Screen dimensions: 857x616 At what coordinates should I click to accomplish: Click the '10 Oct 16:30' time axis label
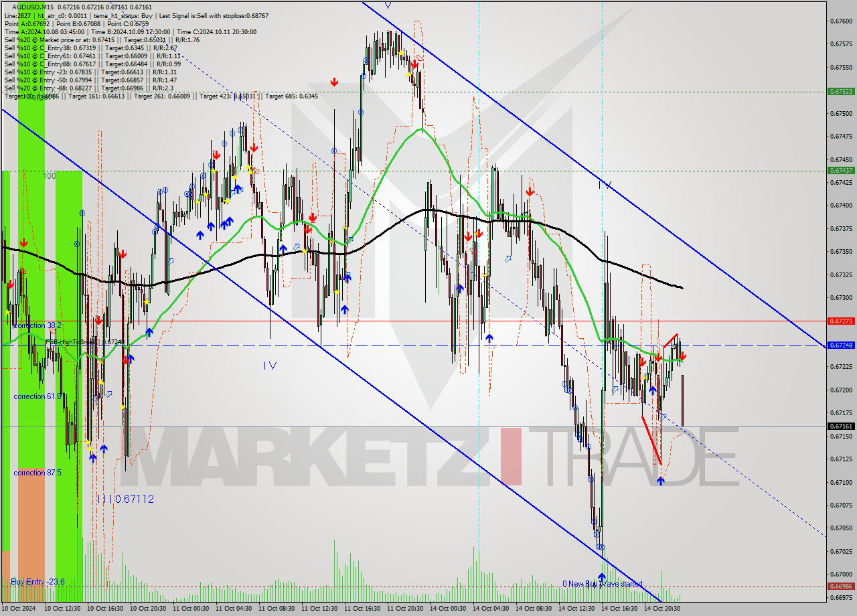point(105,609)
